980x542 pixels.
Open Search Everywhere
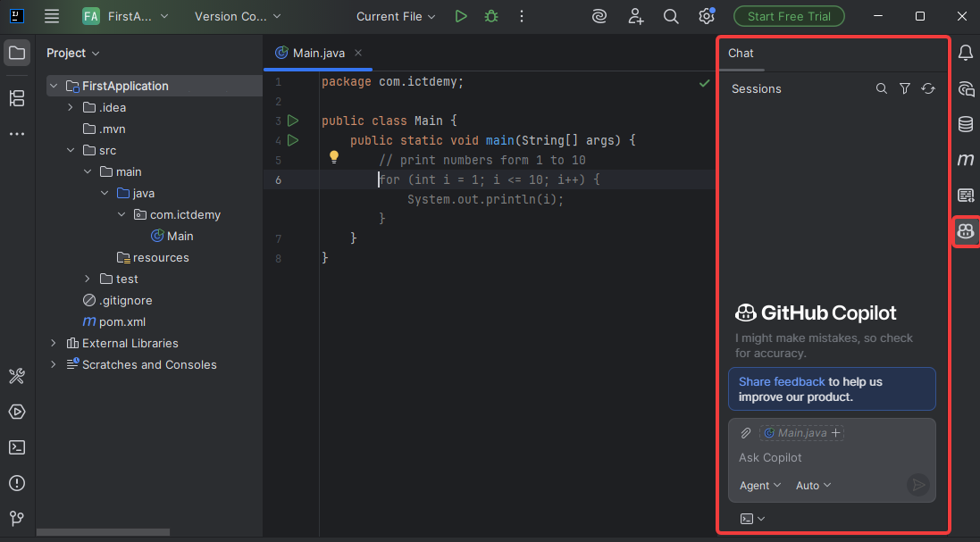[671, 16]
